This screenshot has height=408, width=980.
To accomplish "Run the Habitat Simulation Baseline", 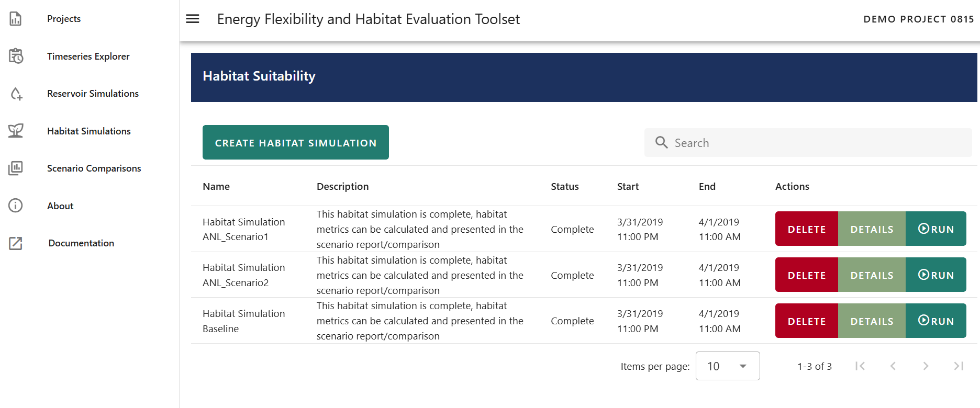I will 936,321.
